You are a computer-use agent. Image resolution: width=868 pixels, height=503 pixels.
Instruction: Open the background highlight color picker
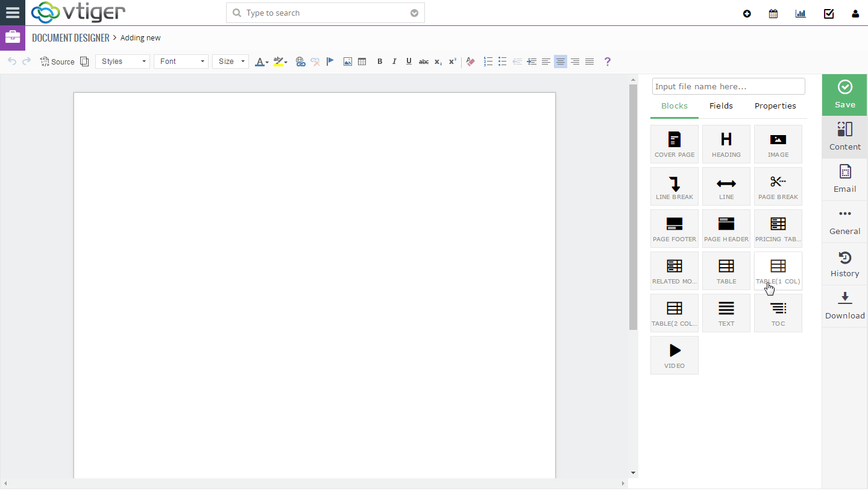[x=280, y=62]
